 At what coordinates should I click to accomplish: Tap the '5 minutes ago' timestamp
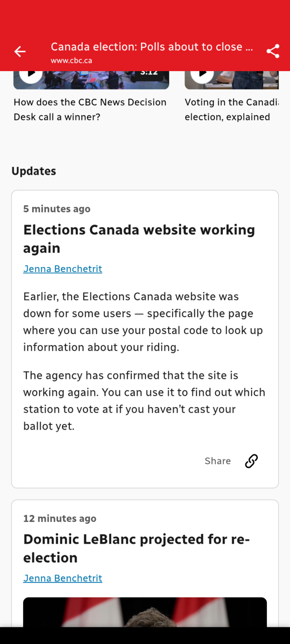57,209
